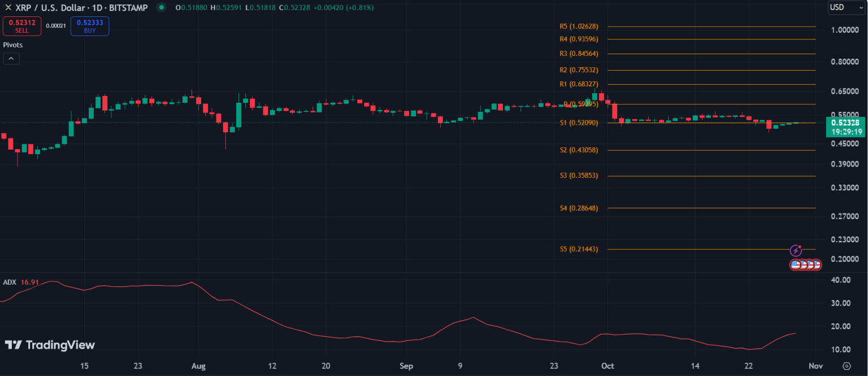868x376 pixels.
Task: Open a US flag economic event icon
Action: coord(796,264)
